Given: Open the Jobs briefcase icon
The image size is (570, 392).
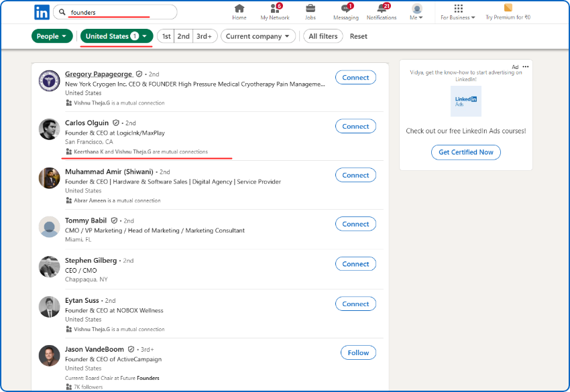Looking at the screenshot, I should point(310,12).
